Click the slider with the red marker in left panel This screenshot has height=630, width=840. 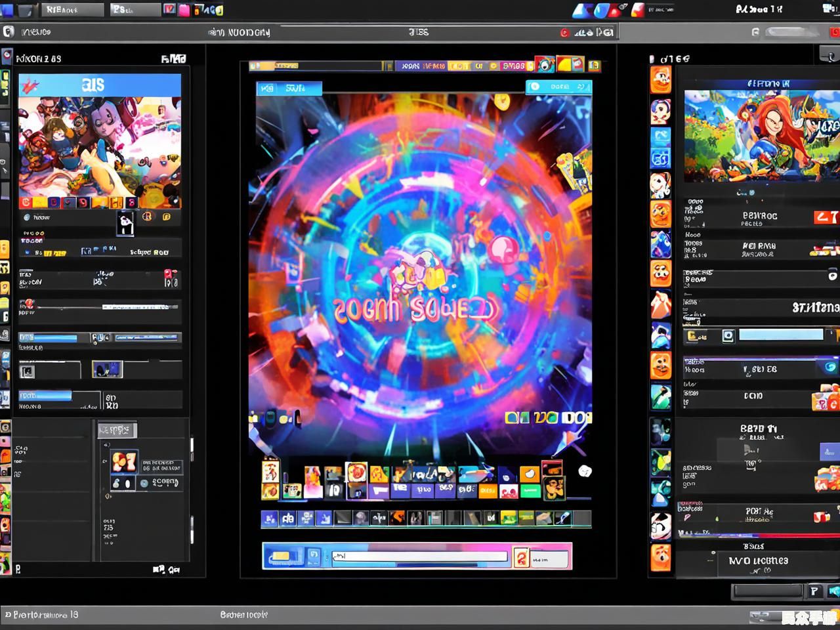(x=100, y=306)
